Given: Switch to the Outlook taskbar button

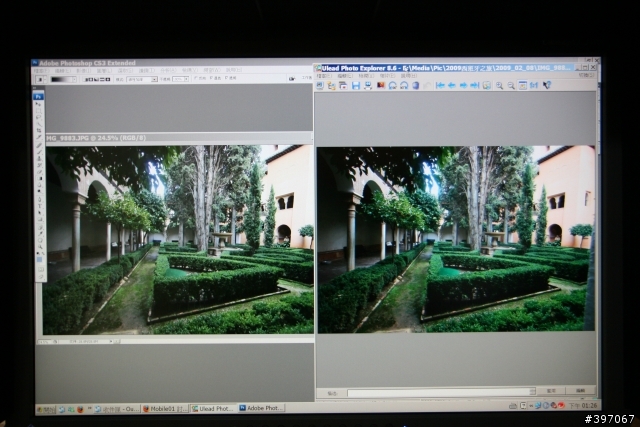Looking at the screenshot, I should pos(117,409).
